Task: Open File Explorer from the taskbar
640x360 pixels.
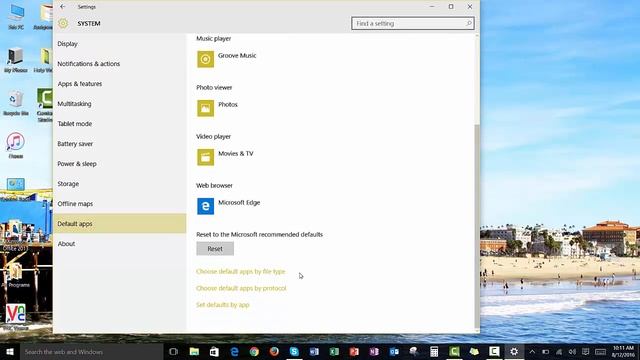Action: [x=194, y=351]
